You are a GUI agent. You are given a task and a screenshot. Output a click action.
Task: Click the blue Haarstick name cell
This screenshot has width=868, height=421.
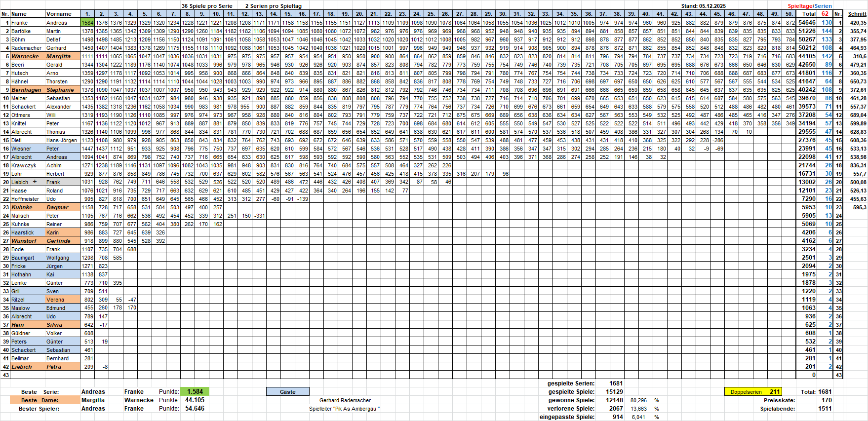[x=27, y=232]
